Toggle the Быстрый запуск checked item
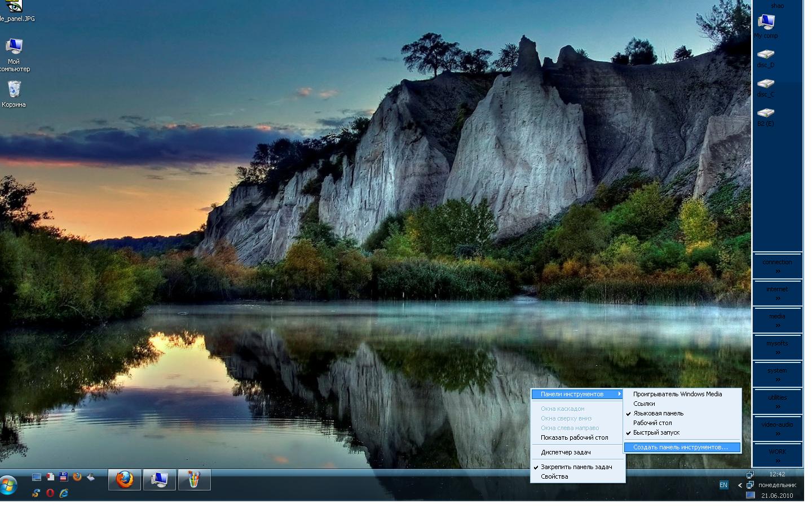 [656, 432]
